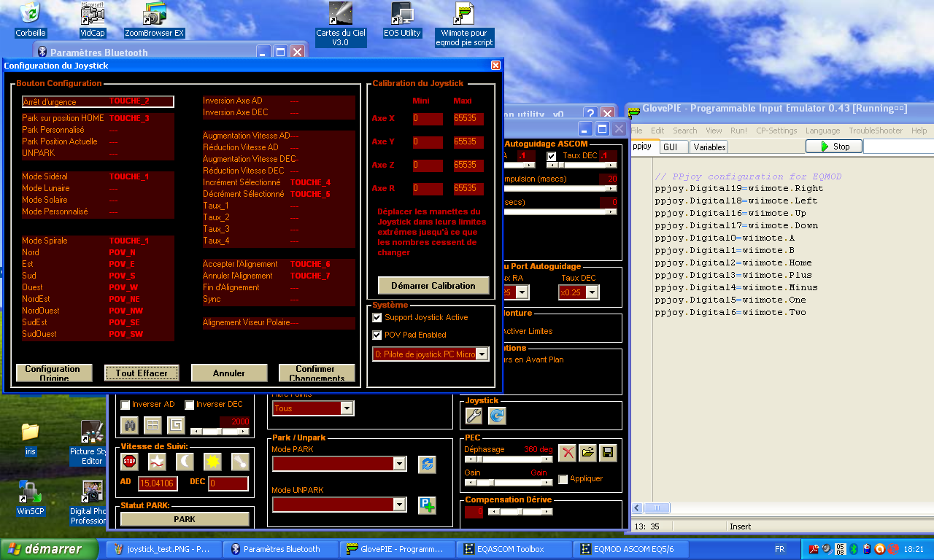The height and width of the screenshot is (560, 934).
Task: Click the Démarrer Calibration button
Action: click(x=433, y=286)
